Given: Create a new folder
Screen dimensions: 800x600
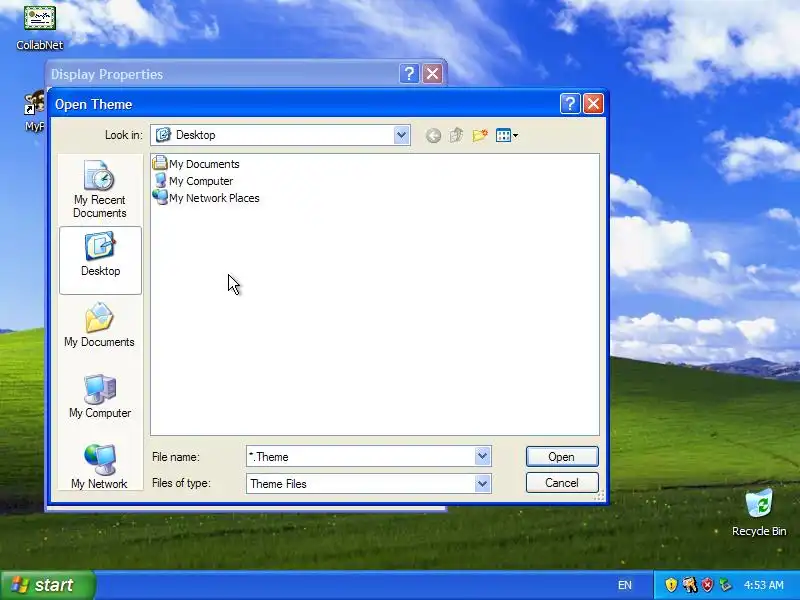Looking at the screenshot, I should point(480,135).
